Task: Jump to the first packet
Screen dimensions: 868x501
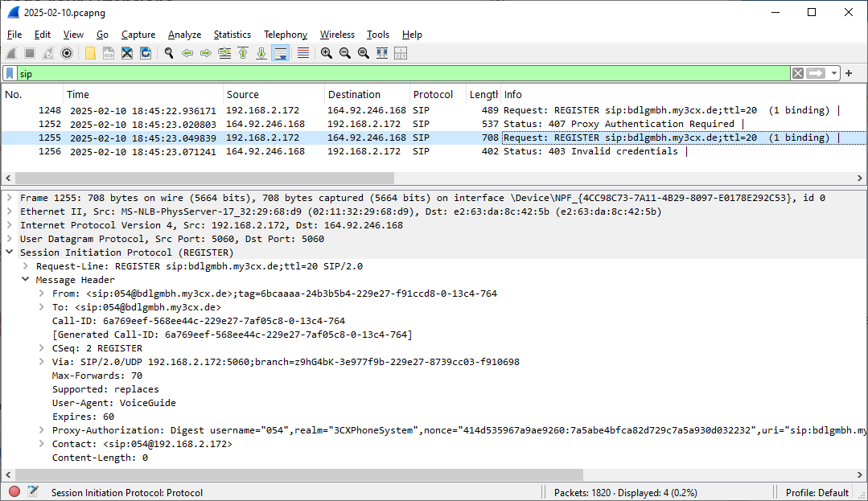Action: [243, 53]
